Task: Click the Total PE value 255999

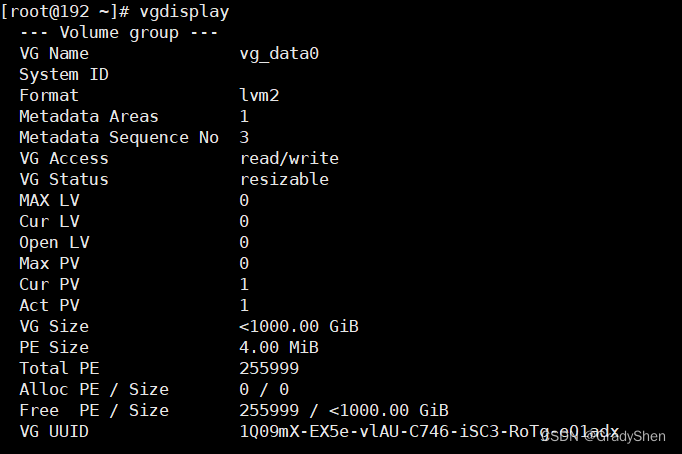Action: point(269,368)
